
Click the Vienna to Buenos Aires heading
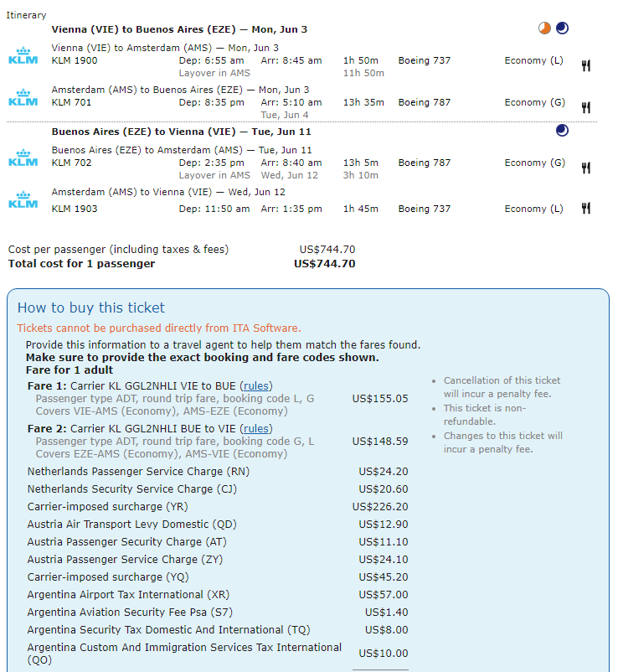coord(179,29)
